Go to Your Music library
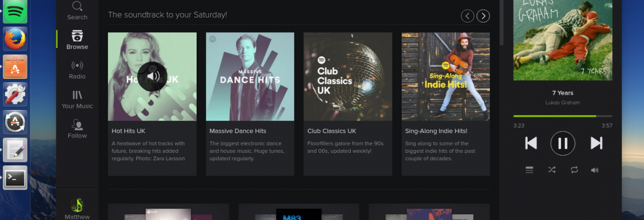The width and height of the screenshot is (644, 220). [77, 100]
